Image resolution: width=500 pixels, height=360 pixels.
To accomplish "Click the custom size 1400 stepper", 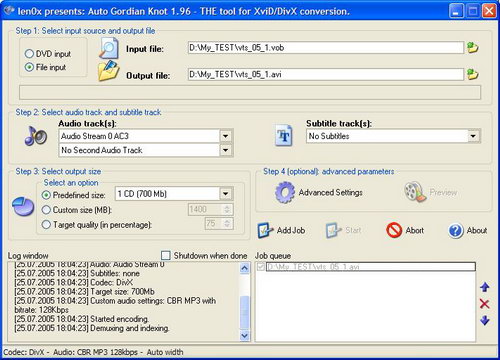I will (227, 209).
